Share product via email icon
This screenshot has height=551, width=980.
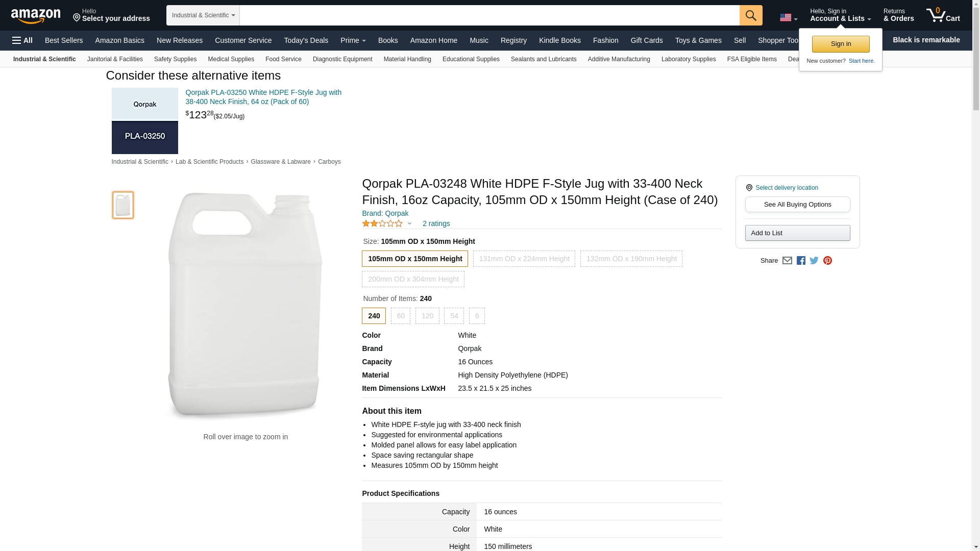(x=787, y=261)
